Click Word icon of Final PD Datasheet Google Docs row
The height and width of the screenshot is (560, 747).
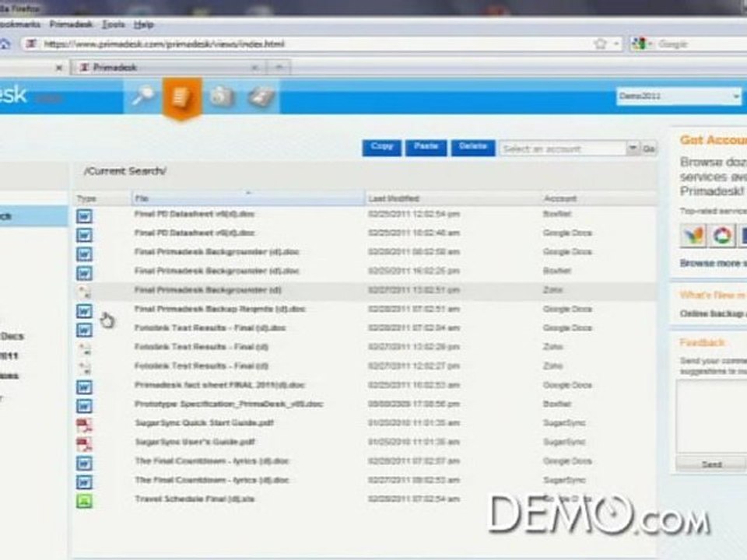[84, 235]
